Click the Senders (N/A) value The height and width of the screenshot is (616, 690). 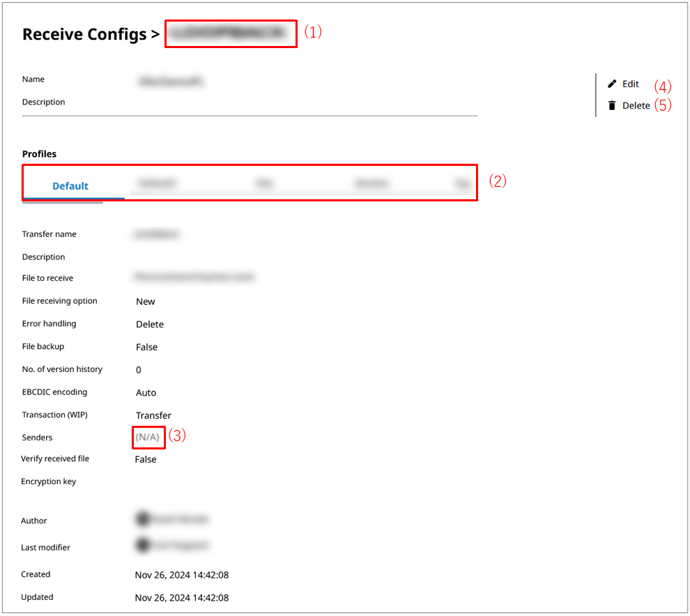148,438
